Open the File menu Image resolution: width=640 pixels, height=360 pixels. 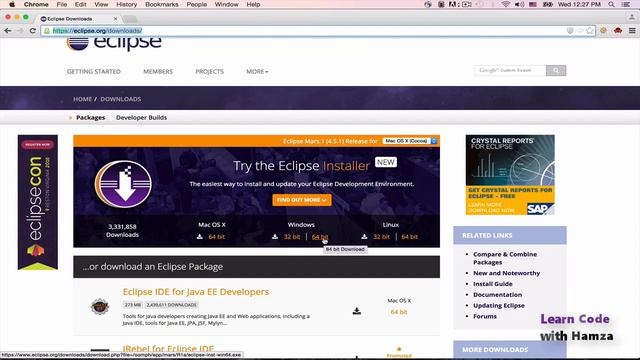(x=62, y=4)
